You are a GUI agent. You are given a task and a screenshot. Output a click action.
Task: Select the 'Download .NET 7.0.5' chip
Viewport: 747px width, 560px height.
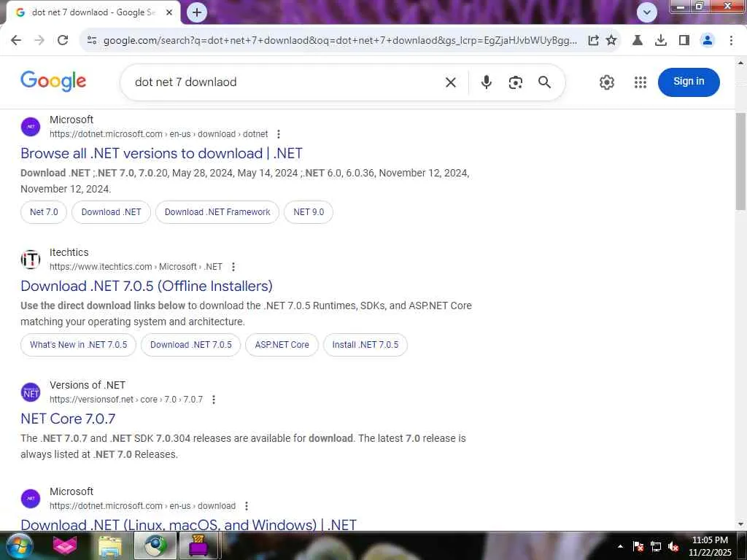[x=190, y=345]
